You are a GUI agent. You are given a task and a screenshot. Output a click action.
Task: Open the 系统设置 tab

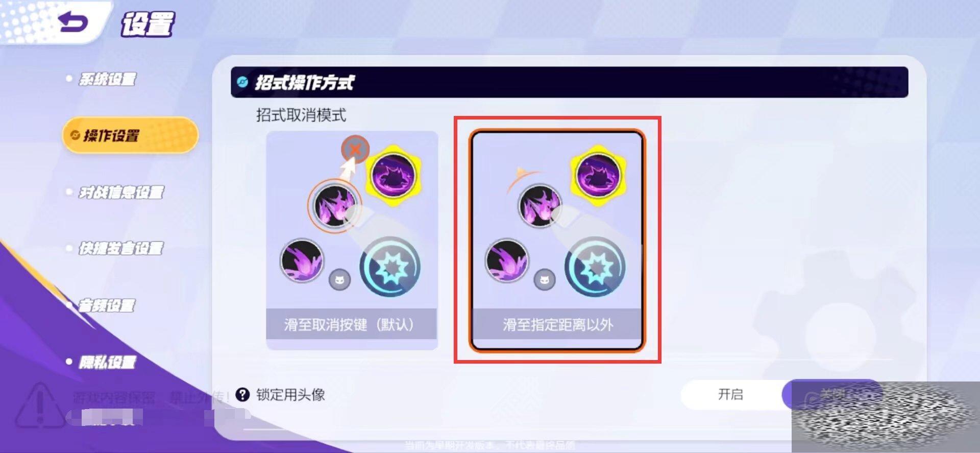(x=107, y=79)
